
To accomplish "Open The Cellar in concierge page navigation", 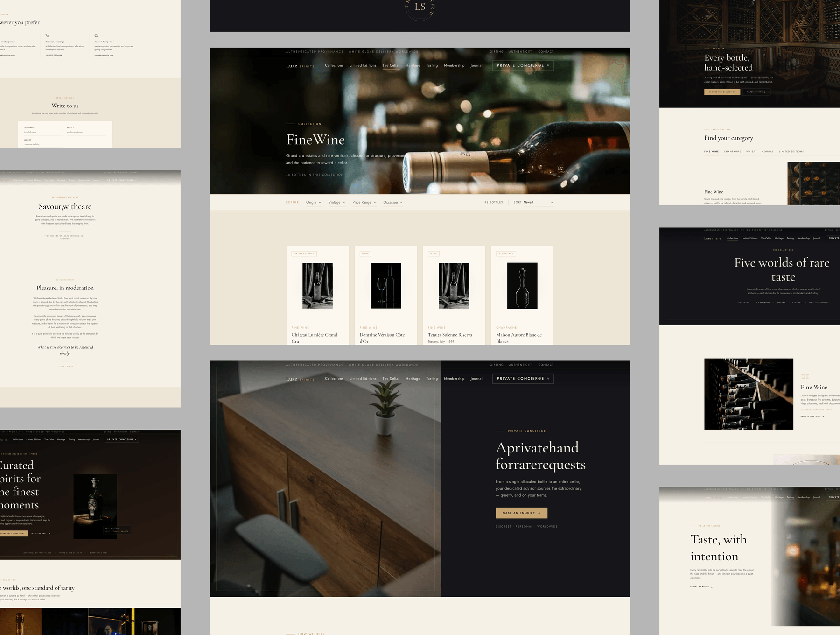I will [x=391, y=379].
